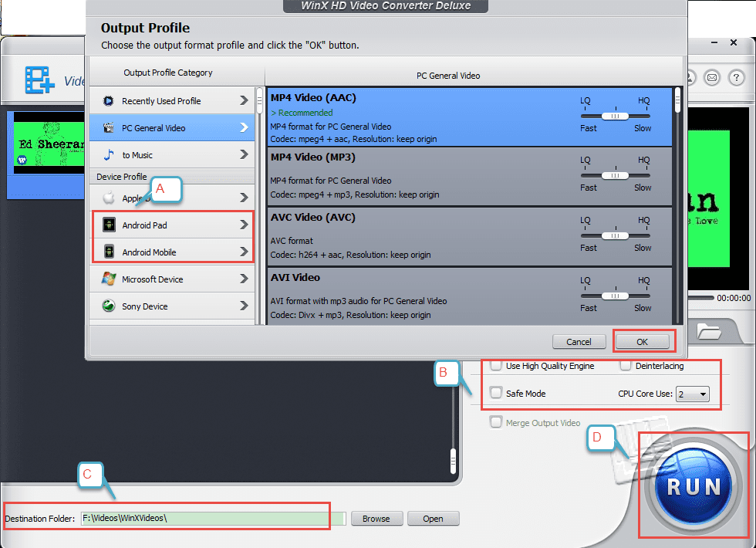This screenshot has height=548, width=756.
Task: Click the Destination Folder path field
Action: click(x=213, y=518)
